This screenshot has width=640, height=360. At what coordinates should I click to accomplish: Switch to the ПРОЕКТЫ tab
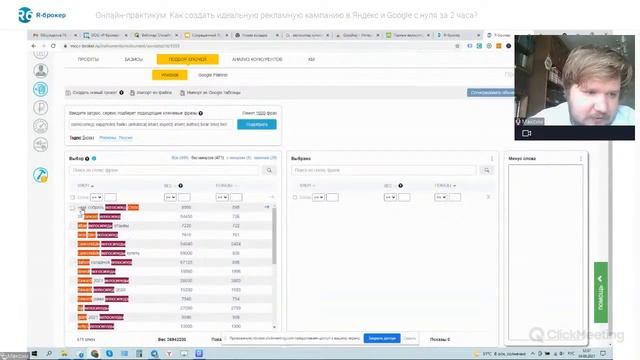click(88, 60)
